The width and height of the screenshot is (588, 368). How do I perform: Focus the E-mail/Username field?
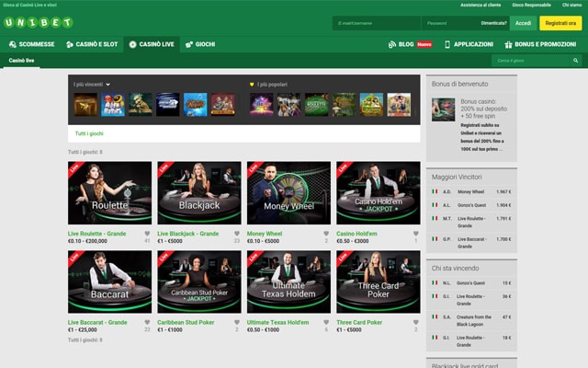tap(376, 23)
